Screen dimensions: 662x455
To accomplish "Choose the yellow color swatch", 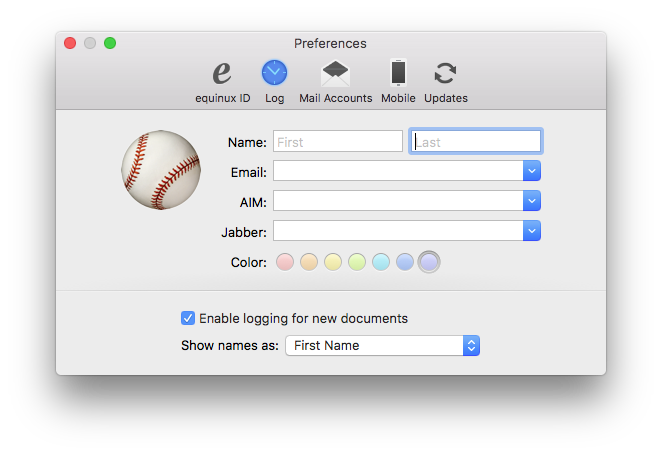I will point(333,262).
